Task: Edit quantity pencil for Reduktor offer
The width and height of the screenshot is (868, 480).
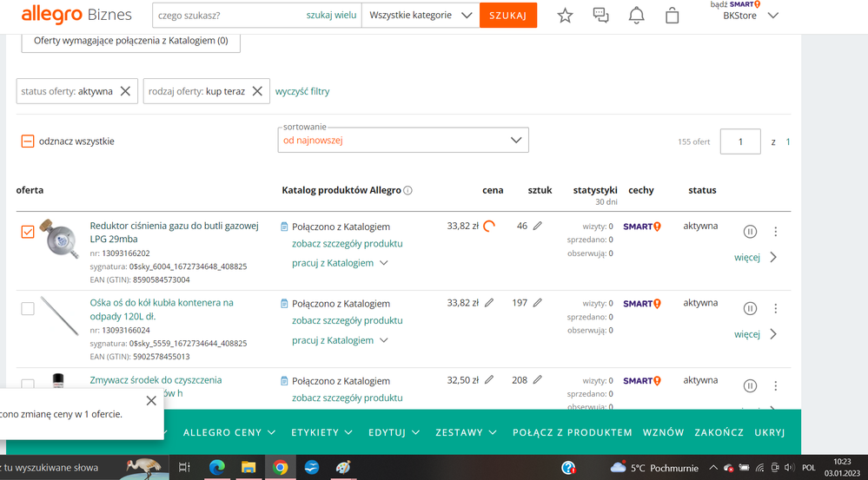Action: tap(537, 226)
